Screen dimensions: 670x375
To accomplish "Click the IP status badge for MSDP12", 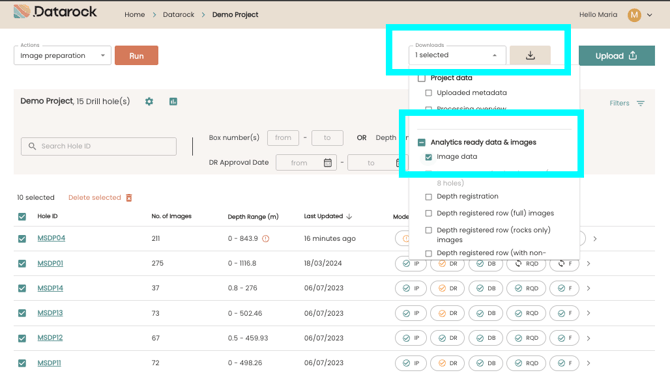I will click(411, 338).
